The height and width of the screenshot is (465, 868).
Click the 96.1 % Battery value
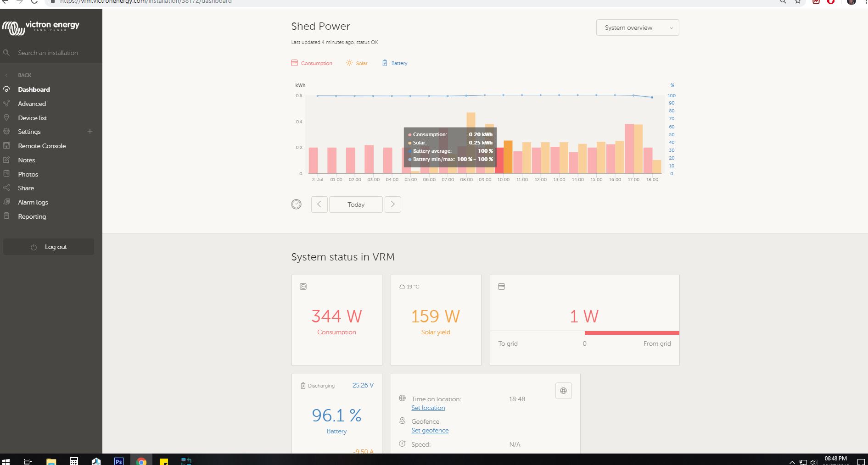click(336, 415)
